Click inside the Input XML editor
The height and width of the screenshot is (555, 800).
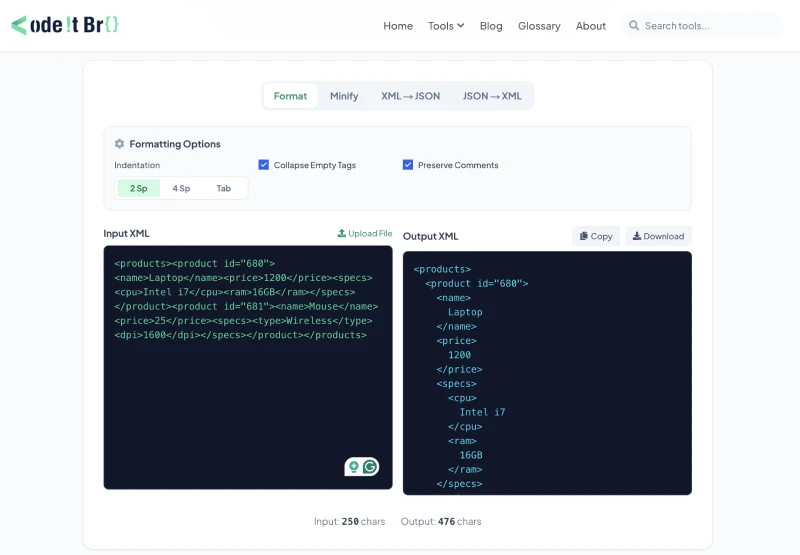(248, 367)
